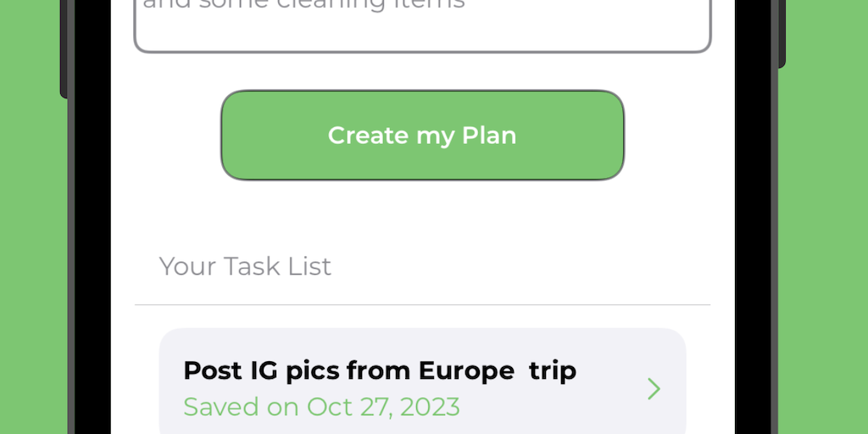Tap the 'Your Task List' heading
The height and width of the screenshot is (434, 868).
tap(245, 266)
